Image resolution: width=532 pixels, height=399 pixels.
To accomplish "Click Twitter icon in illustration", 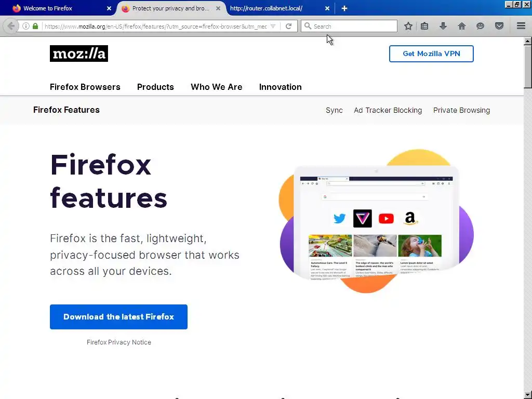I will coord(339,219).
